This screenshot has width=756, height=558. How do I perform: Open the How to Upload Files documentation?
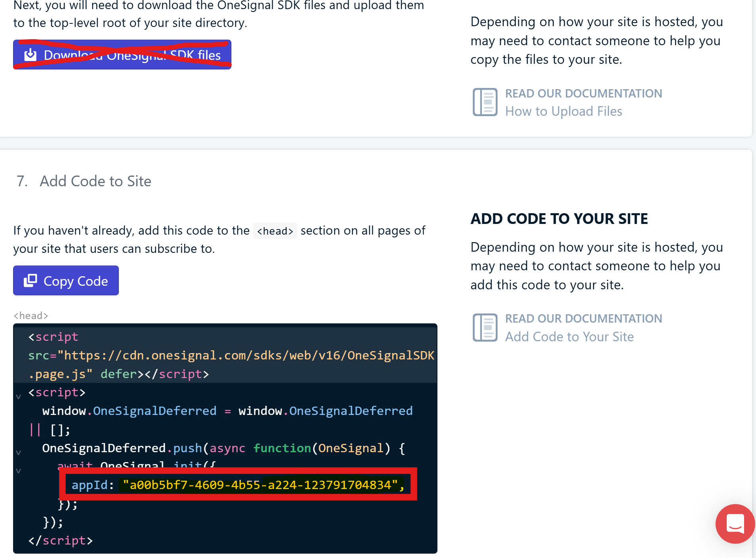(x=563, y=111)
